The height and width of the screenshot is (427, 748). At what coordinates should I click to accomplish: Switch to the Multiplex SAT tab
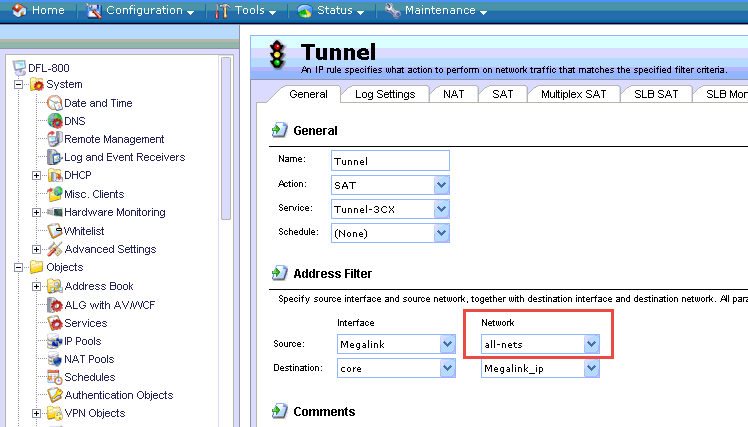[x=573, y=94]
